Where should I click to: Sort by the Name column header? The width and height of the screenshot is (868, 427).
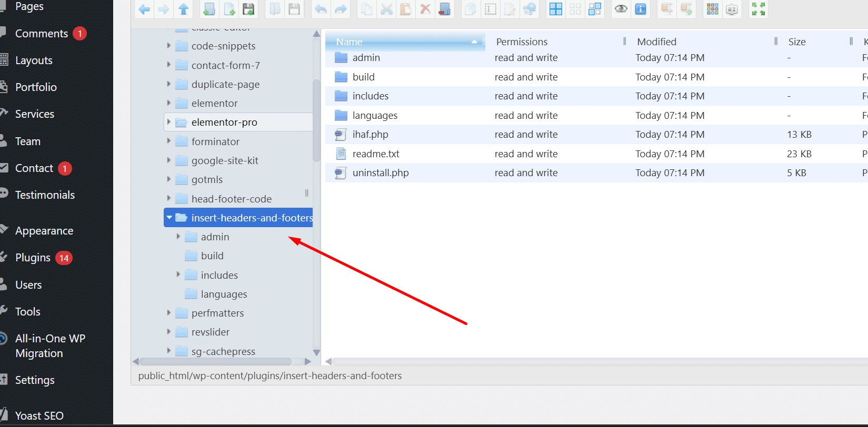(x=405, y=42)
